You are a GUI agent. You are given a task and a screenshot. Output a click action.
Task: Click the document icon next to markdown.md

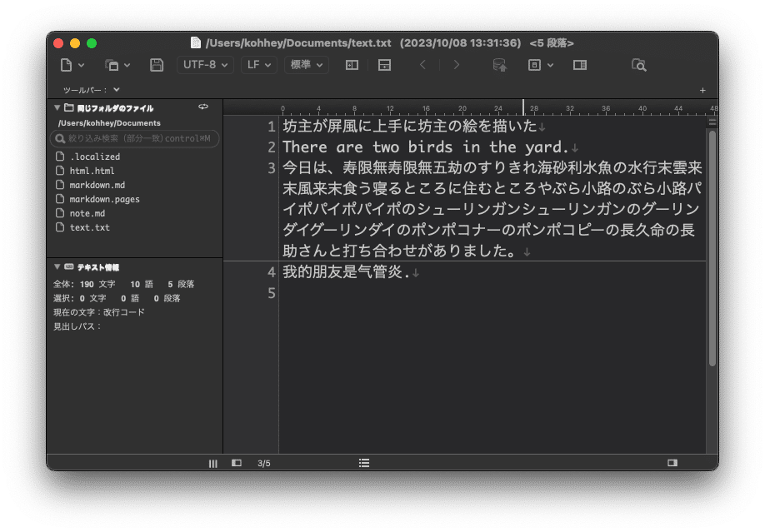[60, 184]
